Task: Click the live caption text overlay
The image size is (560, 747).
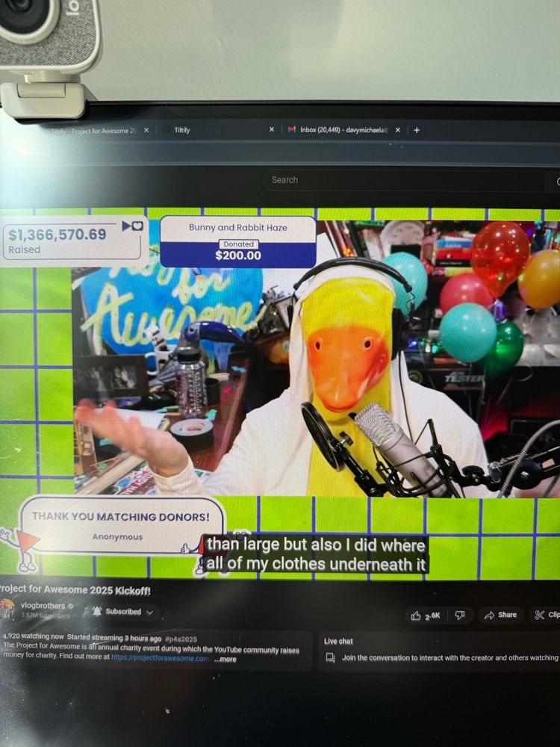Action: tap(315, 554)
